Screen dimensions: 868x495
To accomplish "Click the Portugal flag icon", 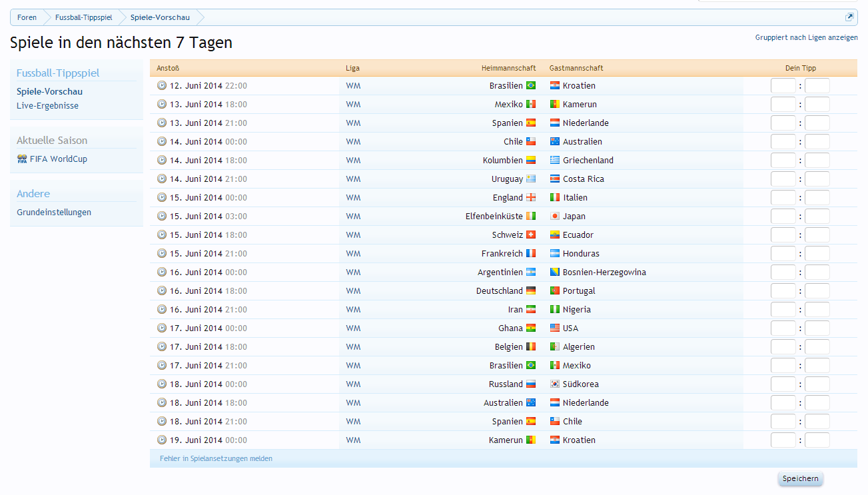I will click(x=554, y=290).
